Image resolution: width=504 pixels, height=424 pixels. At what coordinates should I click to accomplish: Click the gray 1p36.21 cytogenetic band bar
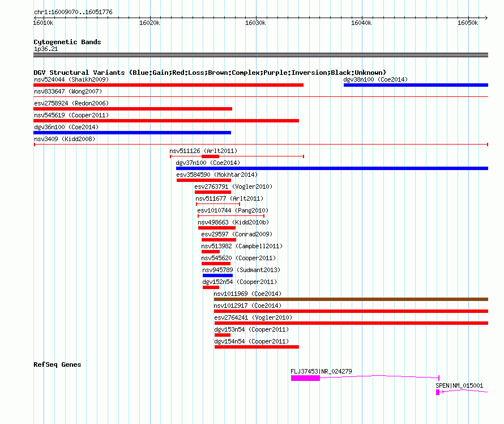[260, 55]
